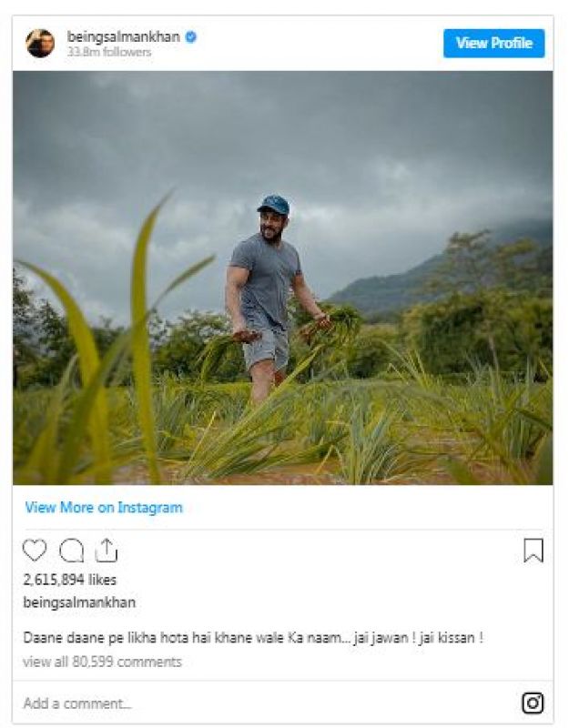Viewport: 569px width, 728px height.
Task: Open the beingsalmankhan profile avatar
Action: (40, 43)
